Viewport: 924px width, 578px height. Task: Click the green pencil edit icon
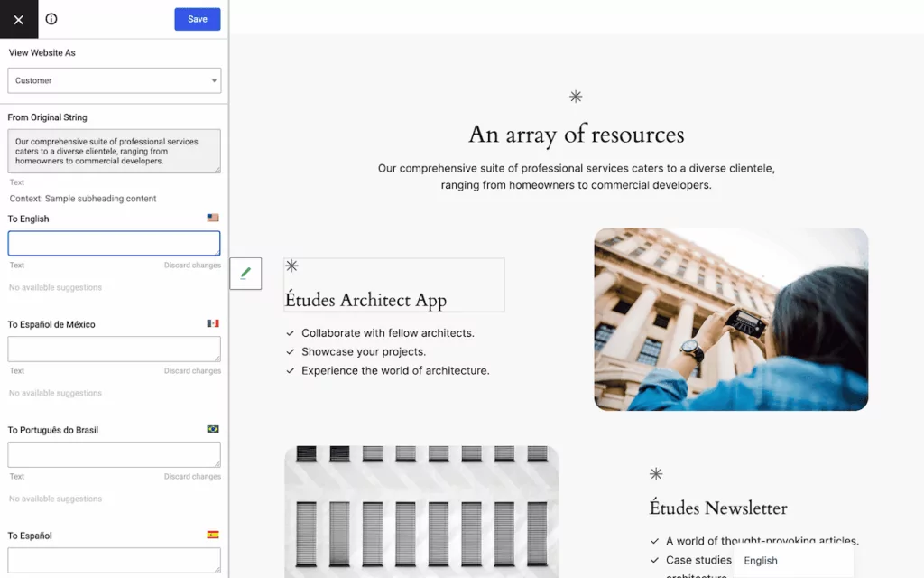tap(245, 274)
